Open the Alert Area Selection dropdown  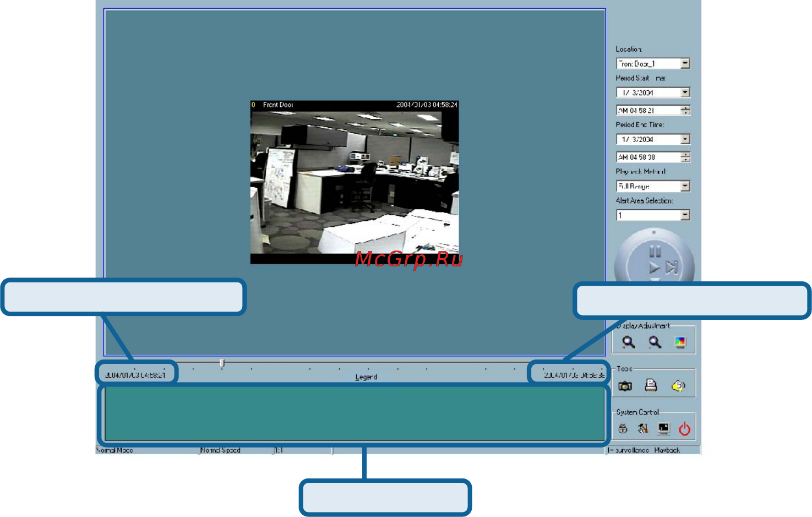[x=685, y=215]
